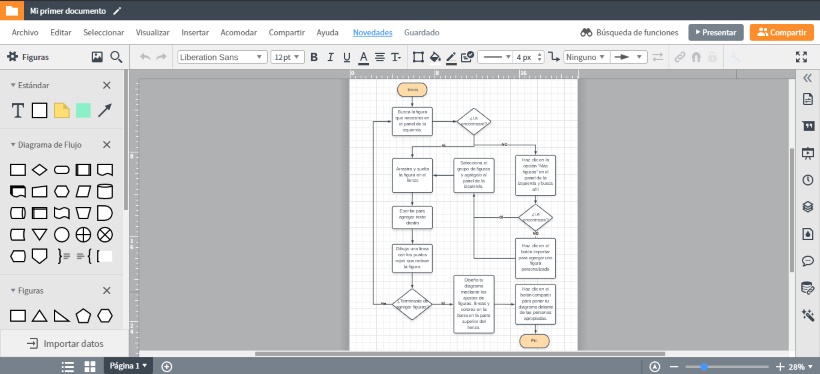Viewport: 820px width, 374px height.
Task: Open the fill color bucket
Action: coord(435,57)
